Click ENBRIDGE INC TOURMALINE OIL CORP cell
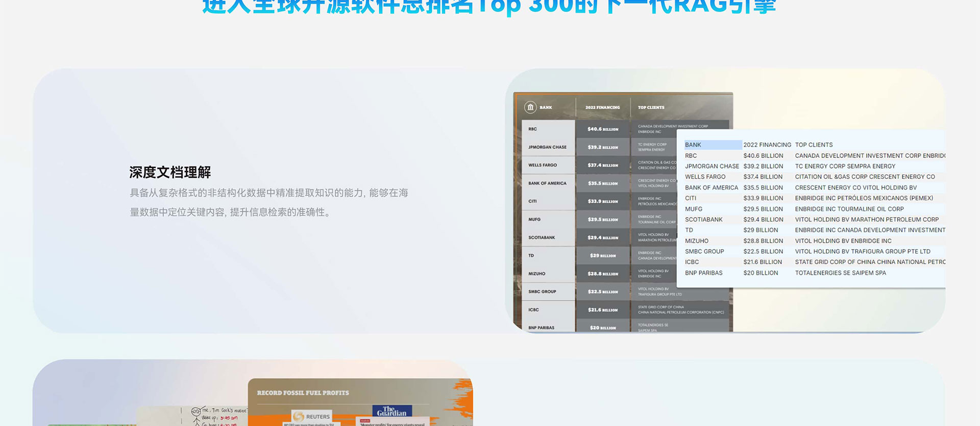 pyautogui.click(x=849, y=209)
